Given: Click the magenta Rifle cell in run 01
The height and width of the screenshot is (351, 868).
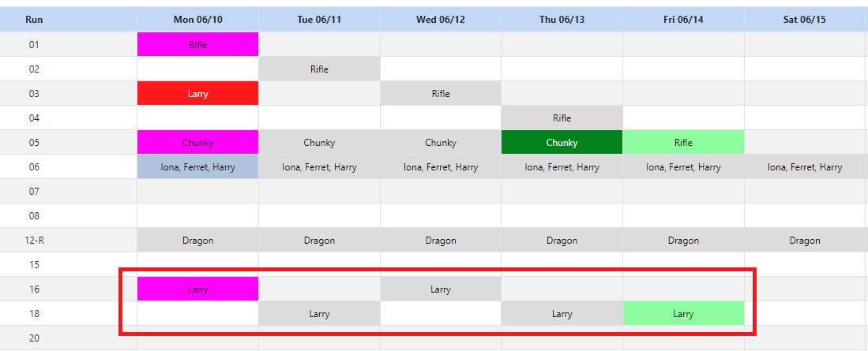Looking at the screenshot, I should (x=197, y=45).
